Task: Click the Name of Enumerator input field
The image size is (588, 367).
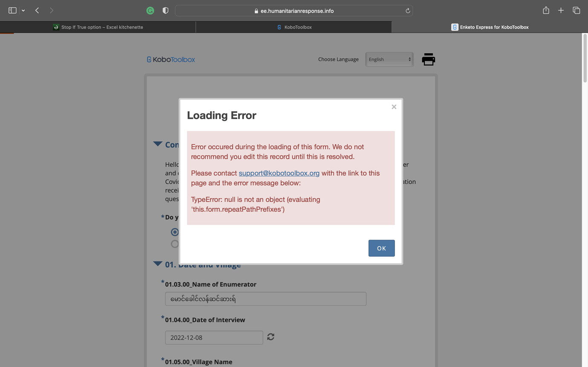Action: 265,298
